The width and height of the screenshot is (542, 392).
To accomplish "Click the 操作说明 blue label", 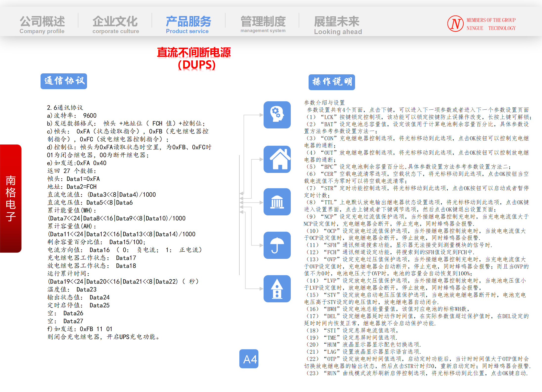I will click(x=332, y=82).
